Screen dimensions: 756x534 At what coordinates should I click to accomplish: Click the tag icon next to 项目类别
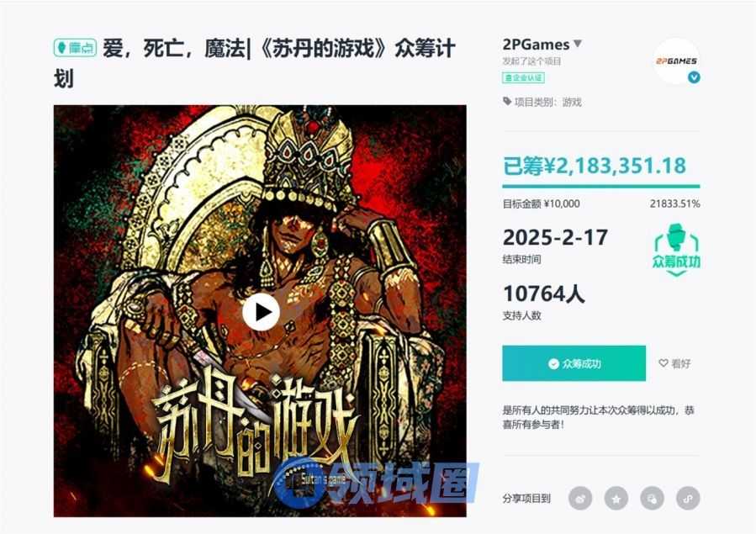[507, 101]
